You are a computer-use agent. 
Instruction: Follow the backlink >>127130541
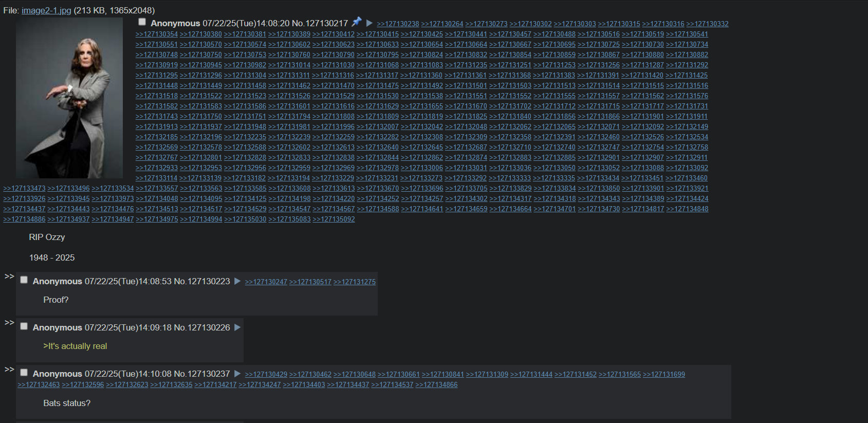(x=687, y=34)
